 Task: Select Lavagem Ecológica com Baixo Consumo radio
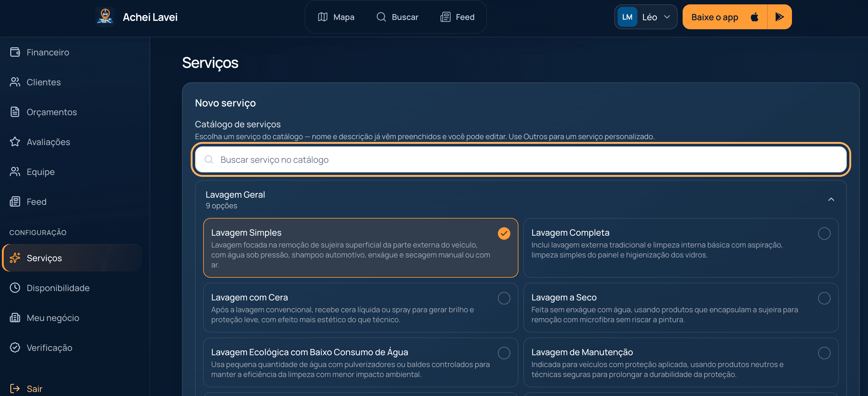pos(504,353)
